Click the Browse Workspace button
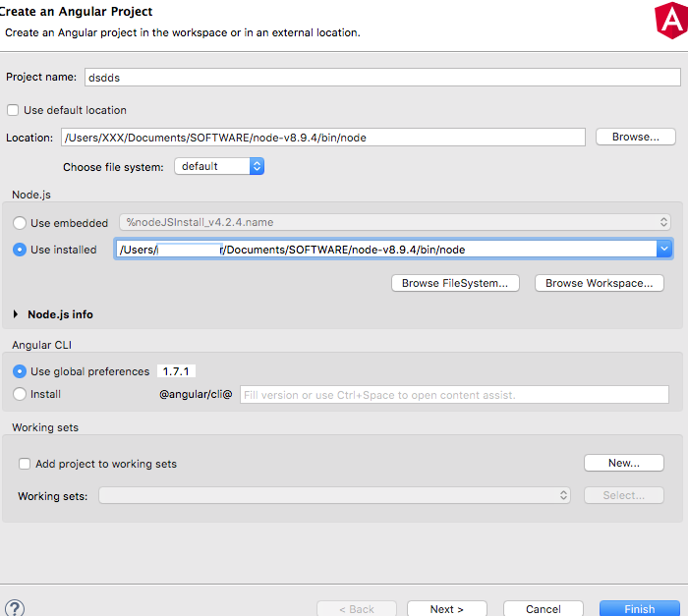The height and width of the screenshot is (616, 688). click(x=598, y=283)
